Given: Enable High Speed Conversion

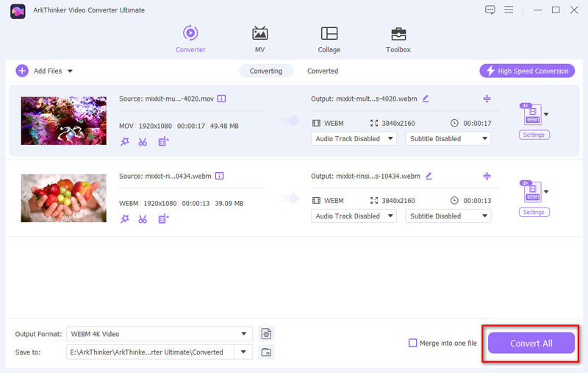Looking at the screenshot, I should 527,71.
